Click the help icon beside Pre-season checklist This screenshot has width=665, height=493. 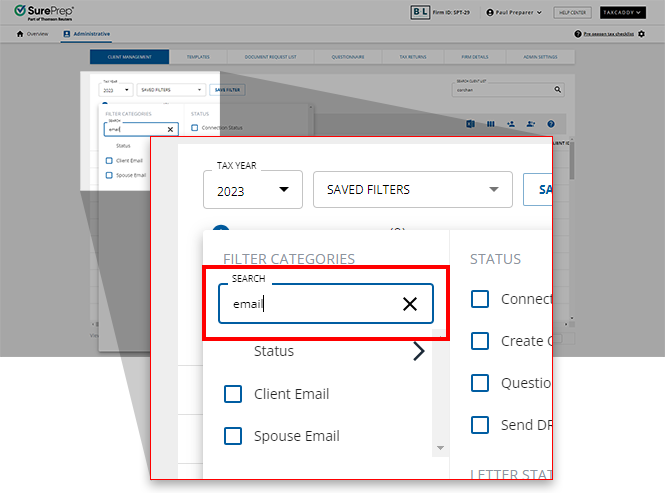click(578, 34)
